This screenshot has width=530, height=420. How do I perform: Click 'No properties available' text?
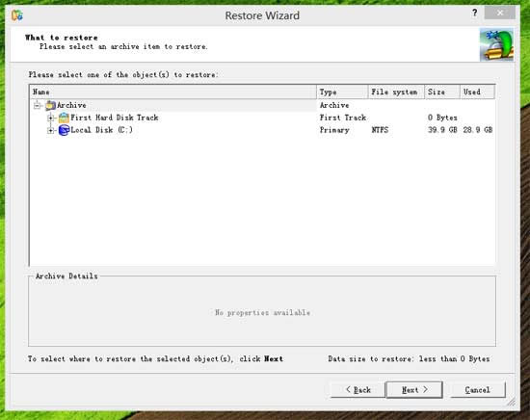point(262,312)
